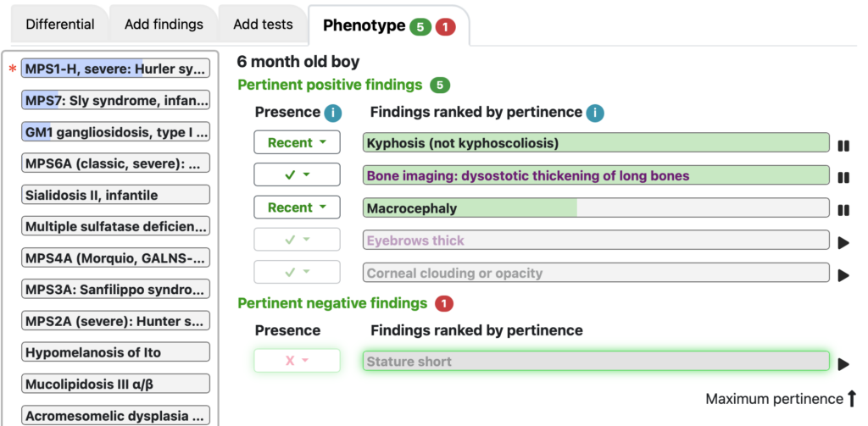Screen dimensions: 868x426
Task: Click the info icon beside Presence
Action: (x=332, y=113)
